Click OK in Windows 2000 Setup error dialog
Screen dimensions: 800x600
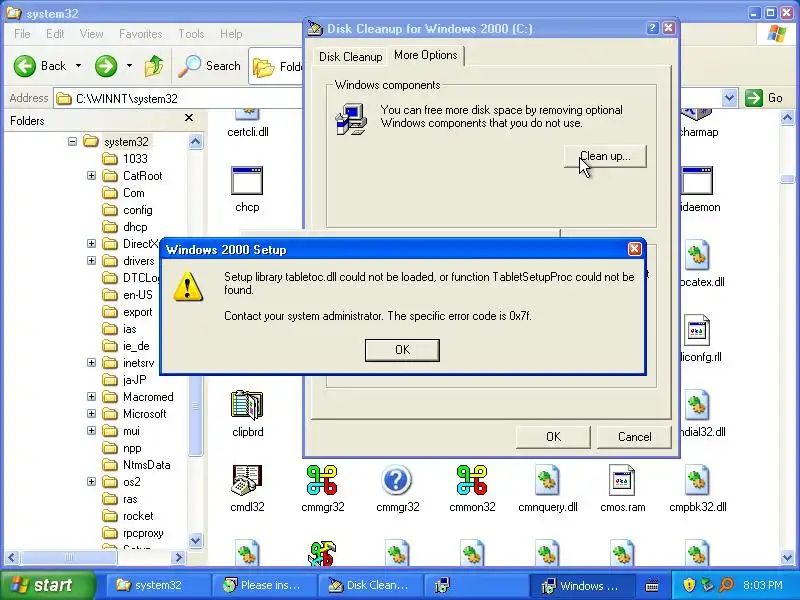[x=402, y=350]
